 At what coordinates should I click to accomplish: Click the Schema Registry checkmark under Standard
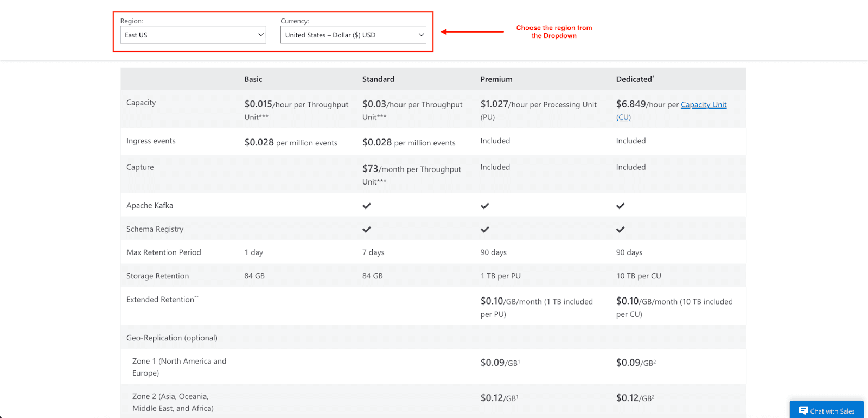367,230
